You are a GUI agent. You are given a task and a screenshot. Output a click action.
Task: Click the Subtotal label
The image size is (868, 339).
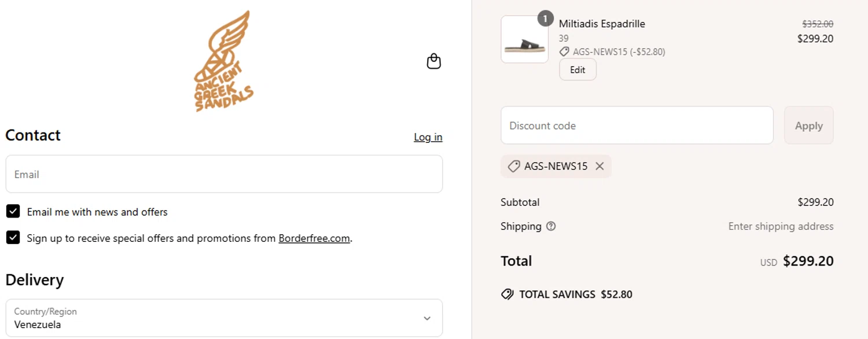[520, 202]
